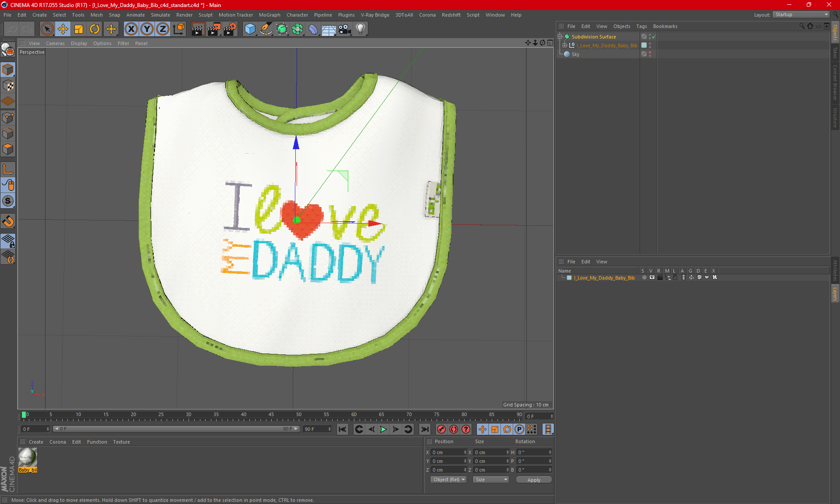The image size is (840, 504).
Task: Render to Picture Viewer icon
Action: point(214,29)
